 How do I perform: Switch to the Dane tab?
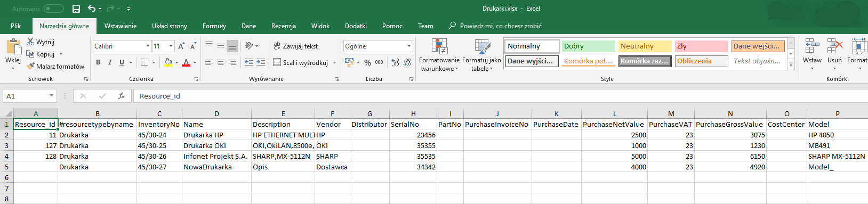coord(248,26)
